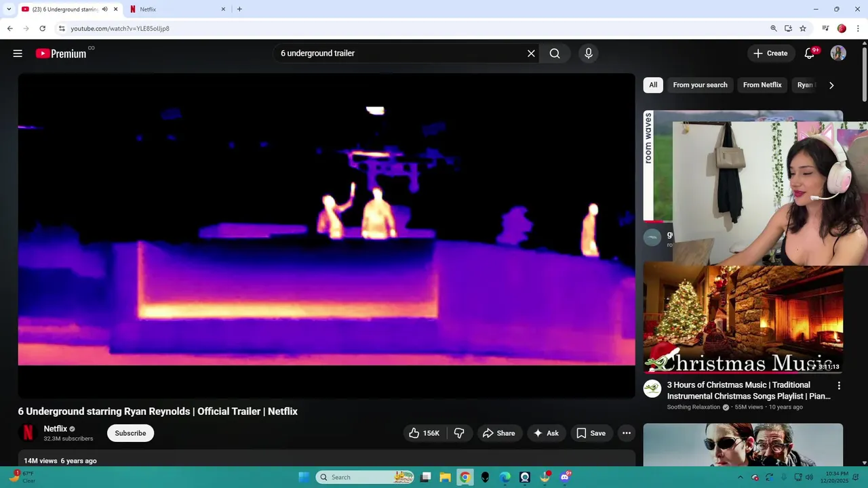868x488 pixels.
Task: Open Chrome tab search dropdown arrow
Action: pyautogui.click(x=9, y=9)
